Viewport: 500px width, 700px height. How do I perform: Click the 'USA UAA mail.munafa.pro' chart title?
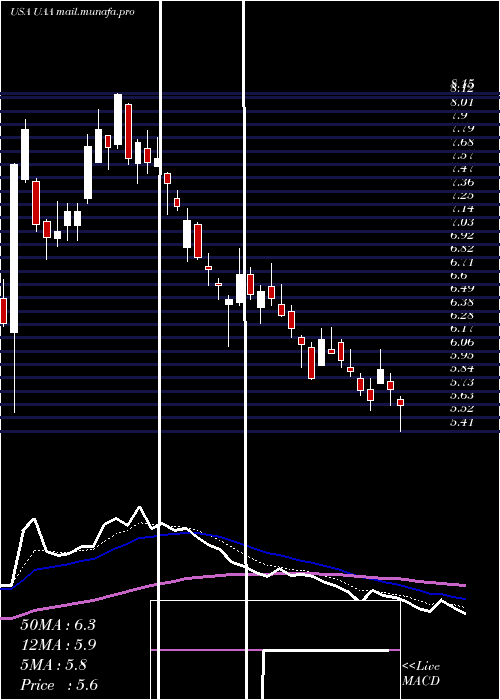tap(72, 12)
